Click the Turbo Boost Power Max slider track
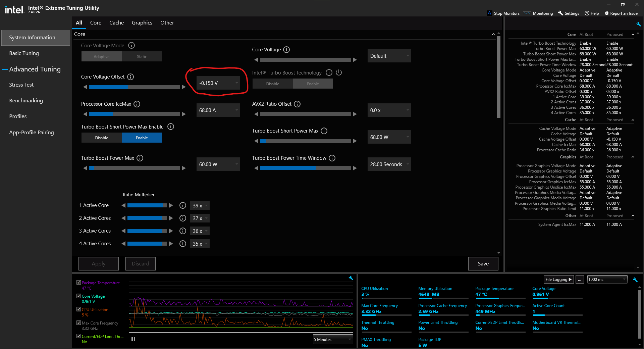The image size is (644, 349). point(134,168)
